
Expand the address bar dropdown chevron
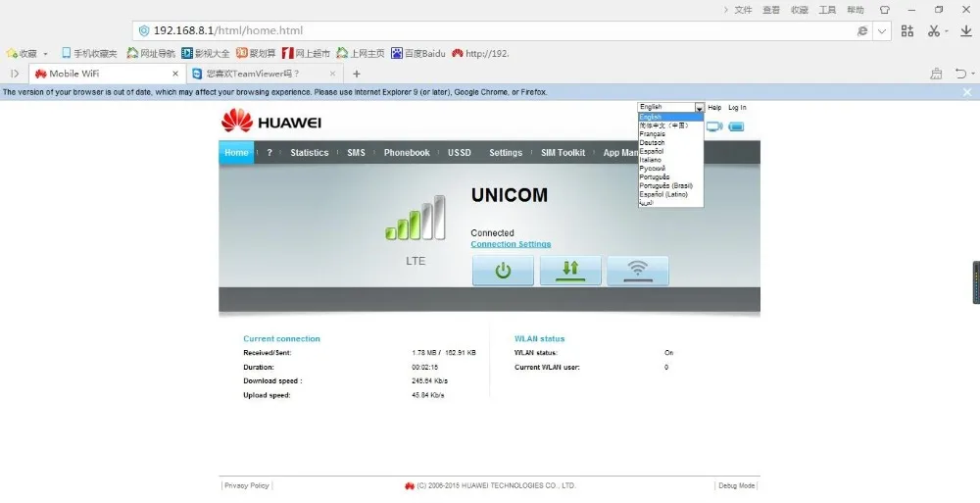coord(882,30)
